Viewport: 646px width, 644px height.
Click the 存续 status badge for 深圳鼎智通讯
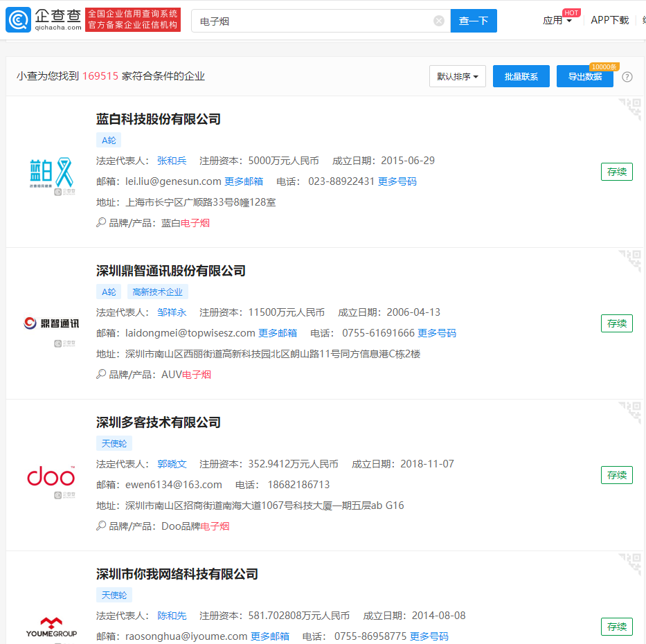[617, 323]
